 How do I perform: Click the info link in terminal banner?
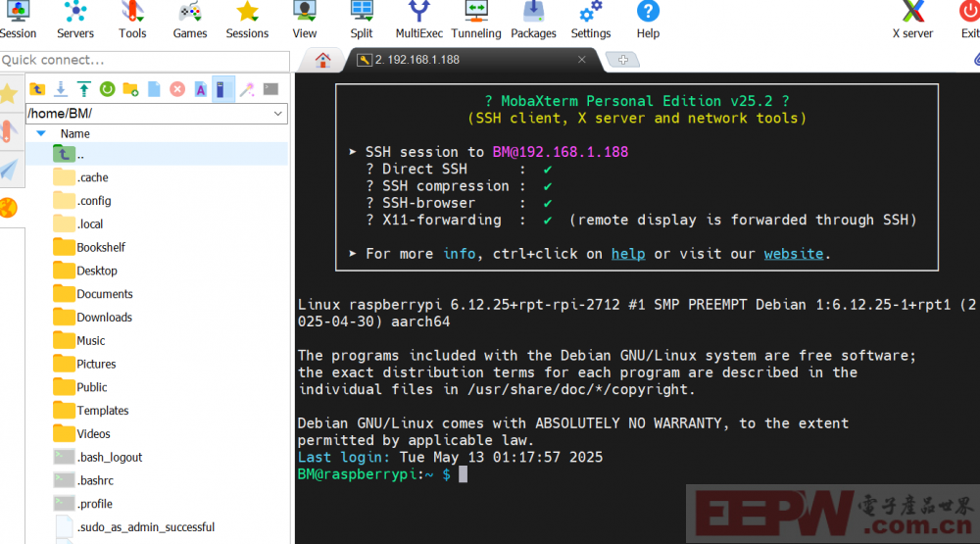coord(460,254)
